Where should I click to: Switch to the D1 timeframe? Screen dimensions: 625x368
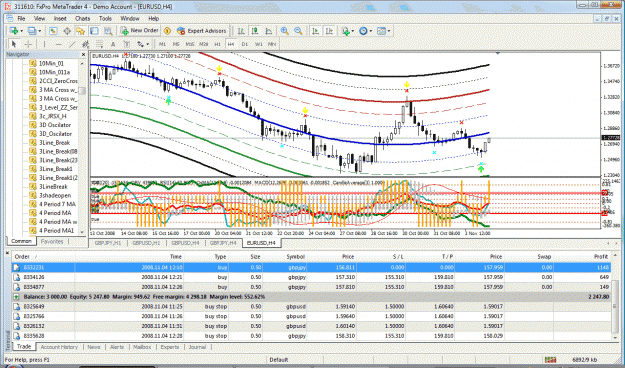click(245, 44)
